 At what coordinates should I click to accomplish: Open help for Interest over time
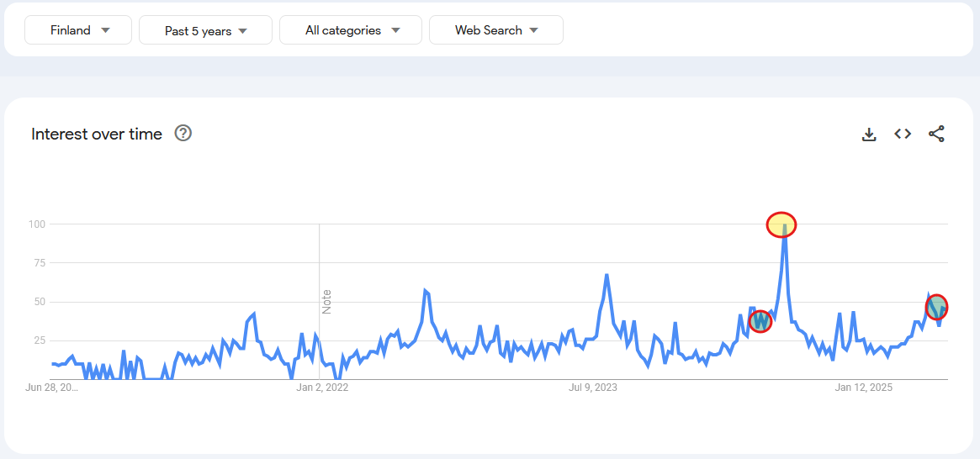(183, 133)
